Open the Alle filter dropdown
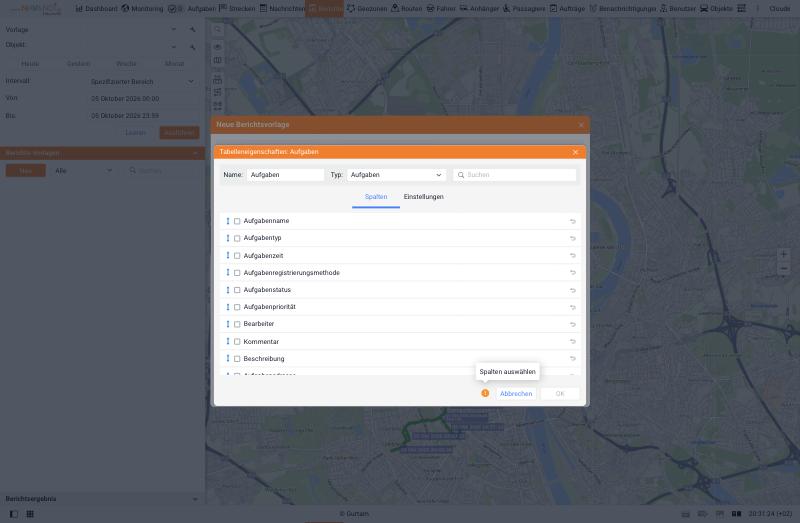 [x=84, y=170]
